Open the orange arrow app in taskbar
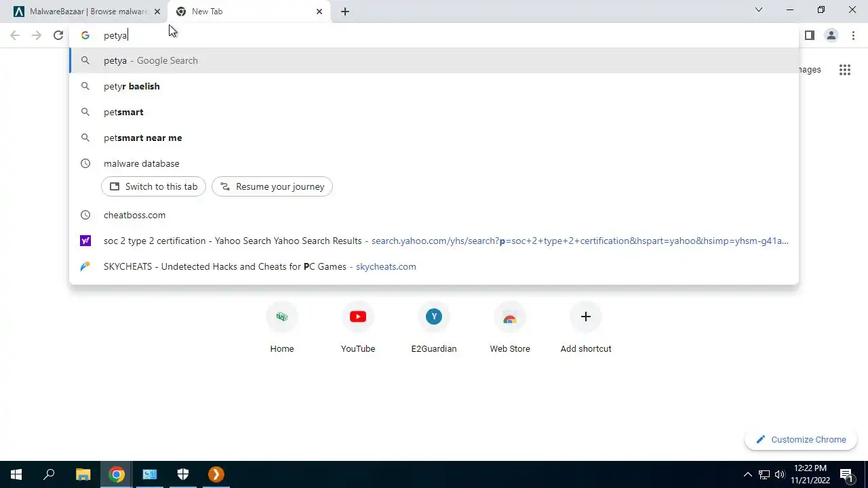 pyautogui.click(x=216, y=474)
